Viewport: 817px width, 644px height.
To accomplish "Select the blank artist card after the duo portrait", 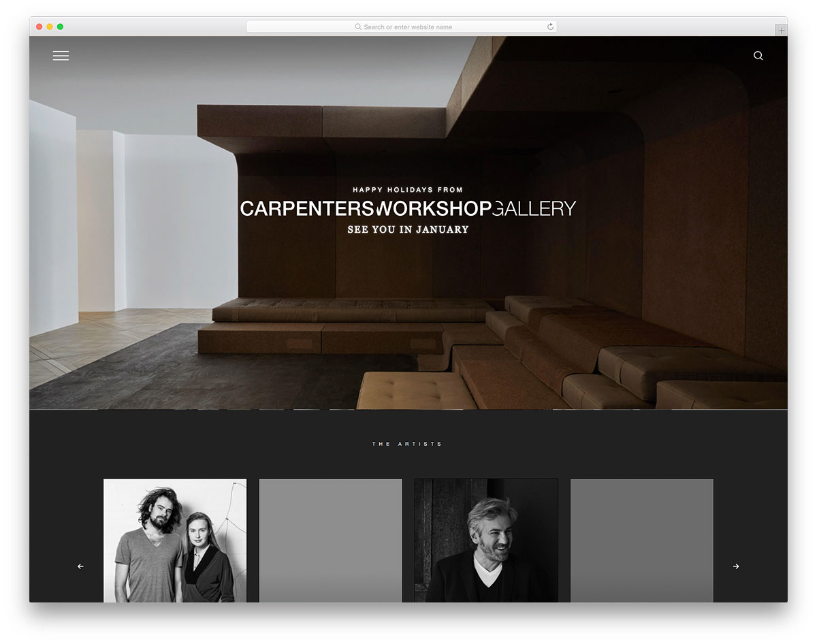I will click(330, 541).
